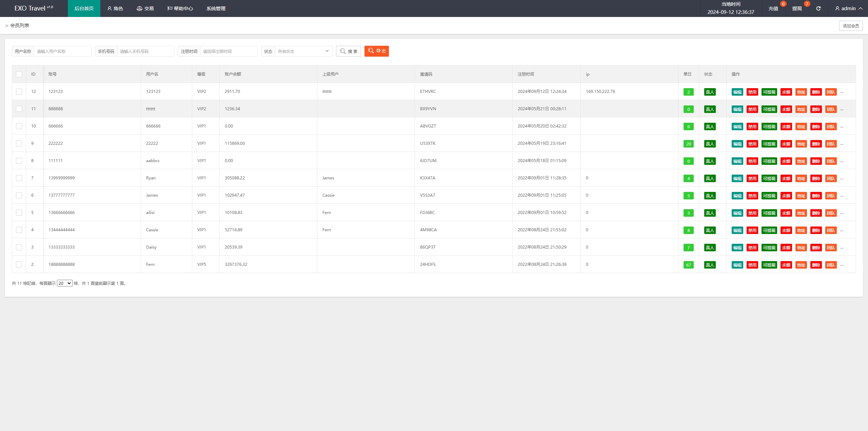Open the 系统管理 menu item
The width and height of the screenshot is (868, 431).
215,8
